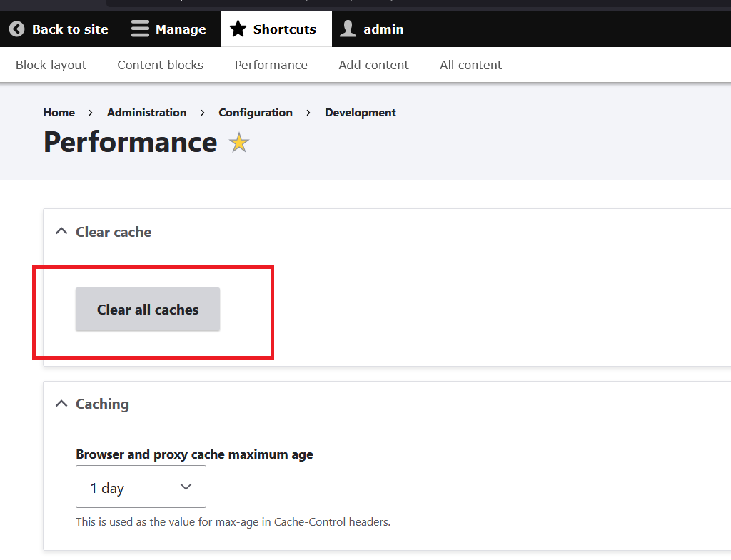The height and width of the screenshot is (560, 731).
Task: Click the Browser and proxy cache label
Action: tap(194, 454)
